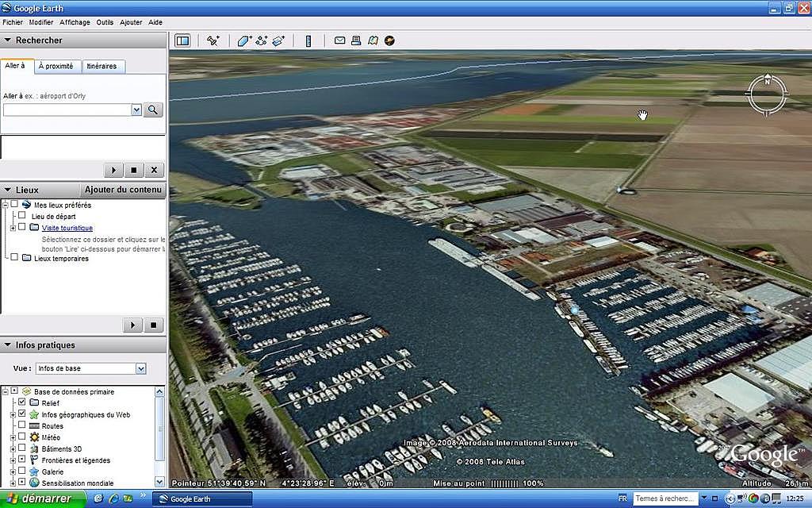Screen dimensions: 812x508
Task: Open the Ajouter menu
Action: (x=131, y=22)
